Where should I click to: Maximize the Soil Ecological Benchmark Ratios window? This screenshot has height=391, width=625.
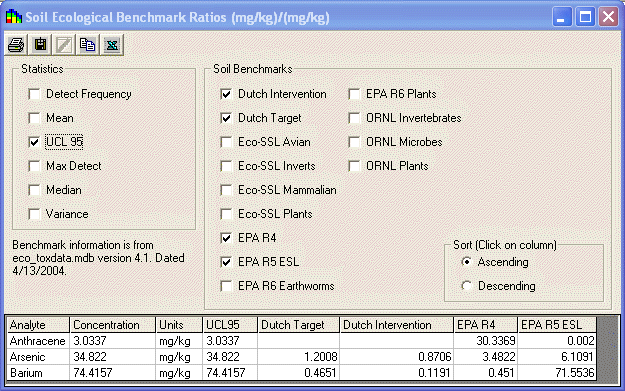(585, 17)
